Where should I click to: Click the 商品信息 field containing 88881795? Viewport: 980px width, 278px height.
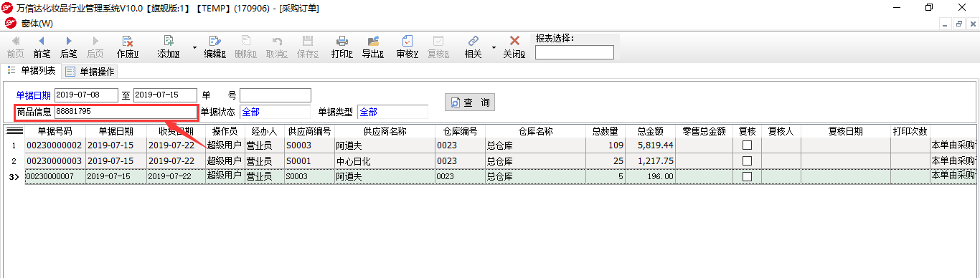pyautogui.click(x=125, y=112)
